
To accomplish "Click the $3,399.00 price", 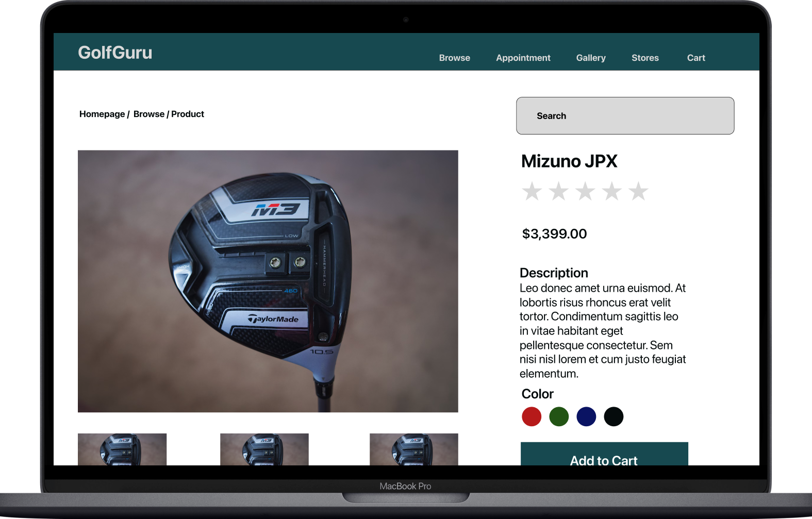I will [x=554, y=234].
